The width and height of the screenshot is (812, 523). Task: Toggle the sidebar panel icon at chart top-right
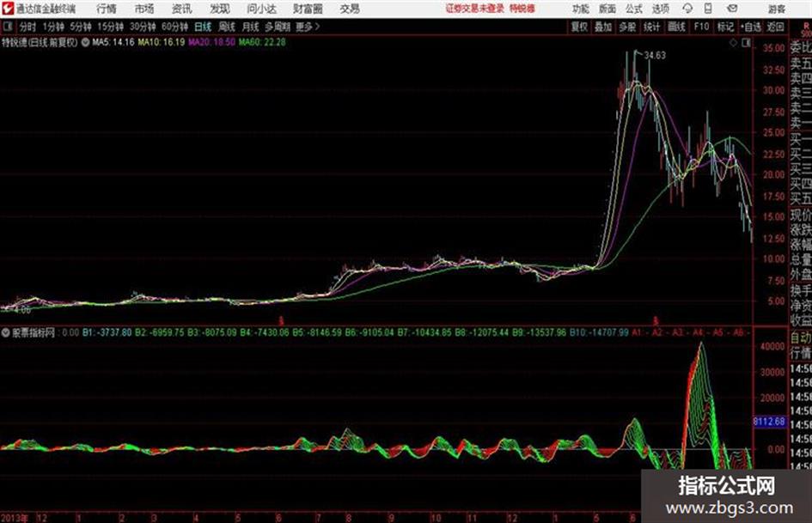click(x=746, y=43)
